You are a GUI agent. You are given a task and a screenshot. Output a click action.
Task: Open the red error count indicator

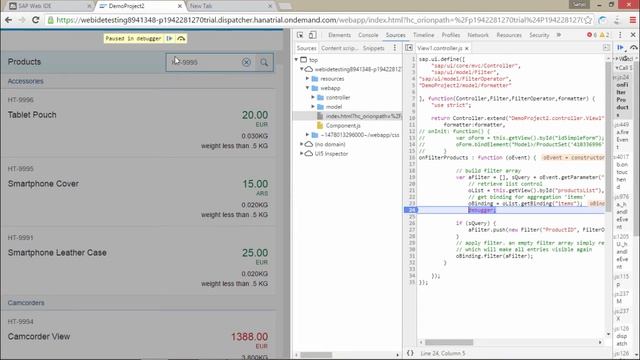coord(591,35)
